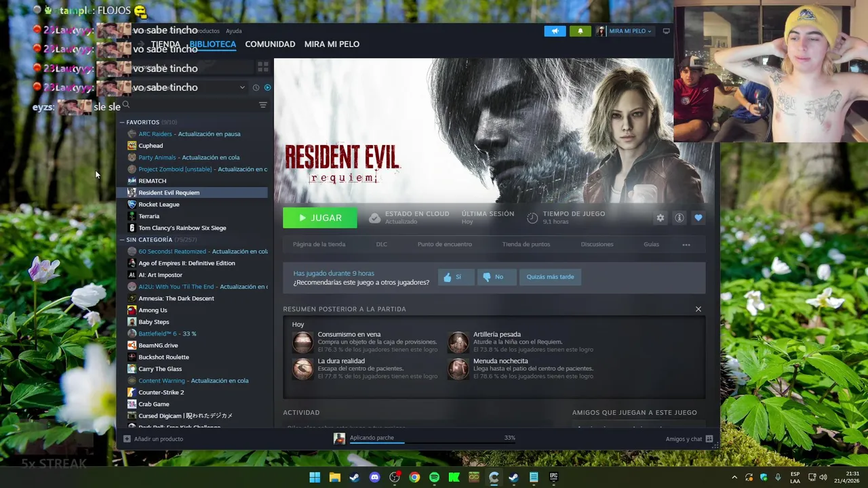
Task: Open the COMUNIDAD tab
Action: coord(270,44)
